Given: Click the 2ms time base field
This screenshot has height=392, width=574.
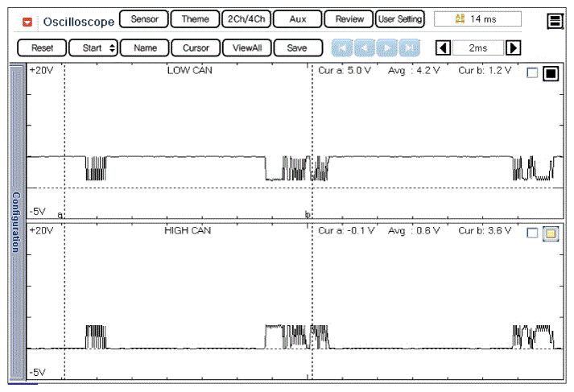Looking at the screenshot, I should (477, 48).
